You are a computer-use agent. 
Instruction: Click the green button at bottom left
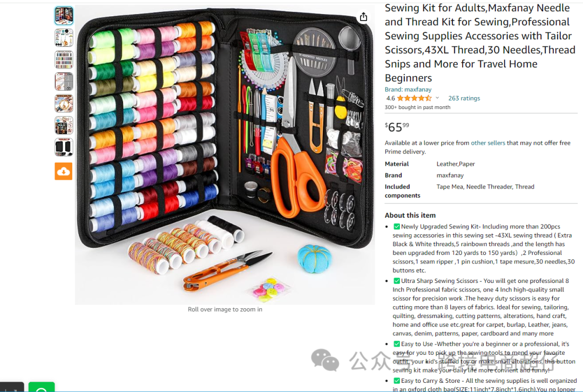41,387
